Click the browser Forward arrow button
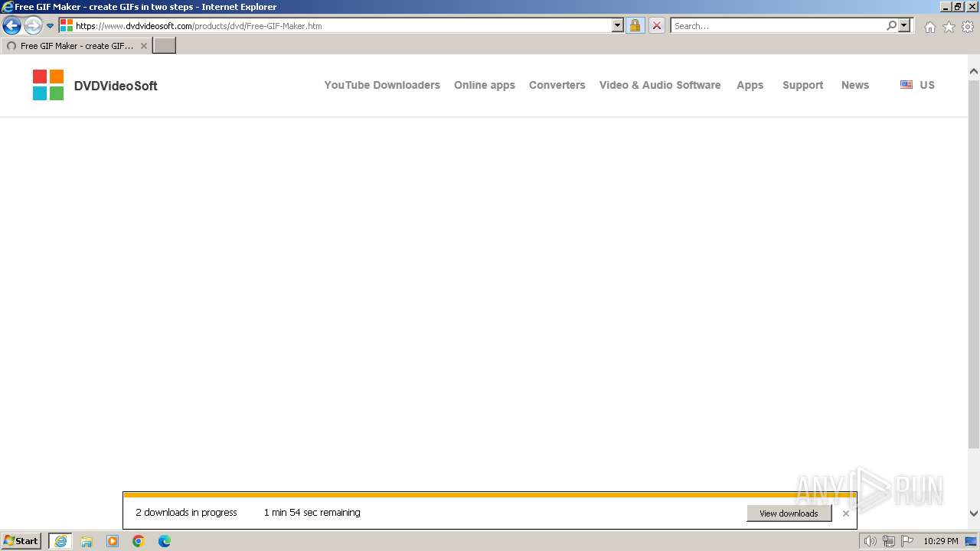 coord(32,26)
